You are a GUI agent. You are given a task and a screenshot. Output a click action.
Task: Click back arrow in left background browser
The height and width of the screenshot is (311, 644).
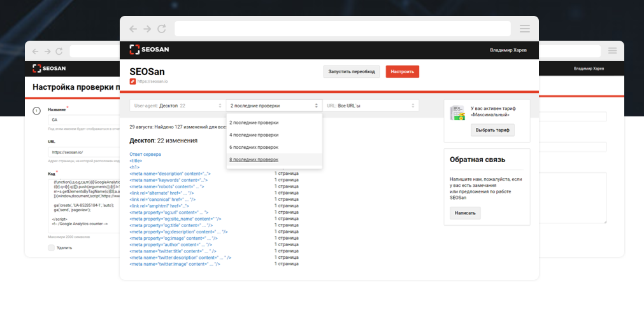[35, 52]
